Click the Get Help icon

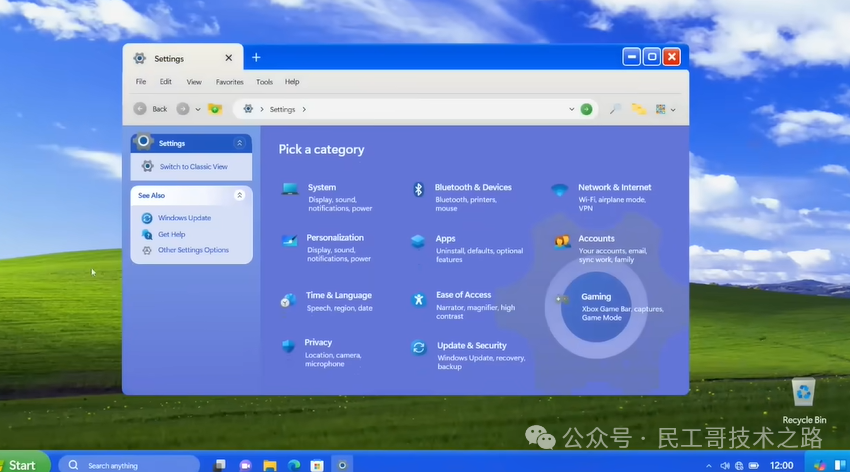click(147, 234)
